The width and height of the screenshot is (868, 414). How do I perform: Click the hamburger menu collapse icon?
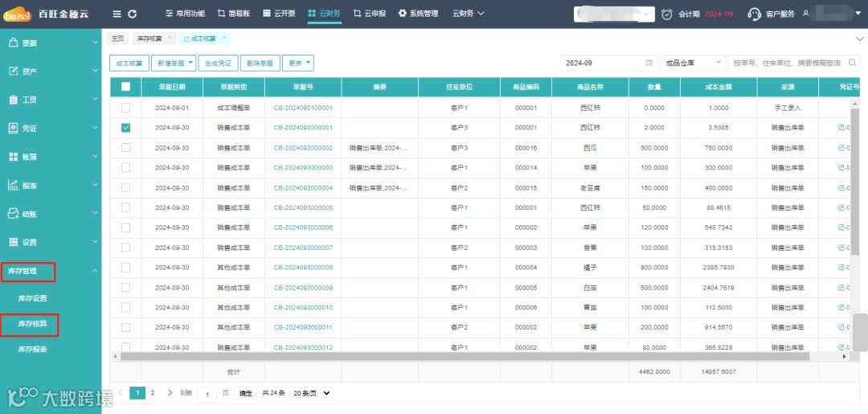[x=117, y=14]
